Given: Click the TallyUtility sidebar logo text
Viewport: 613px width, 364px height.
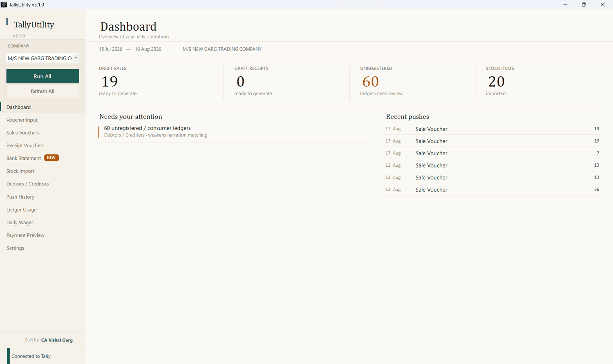Looking at the screenshot, I should 34,25.
